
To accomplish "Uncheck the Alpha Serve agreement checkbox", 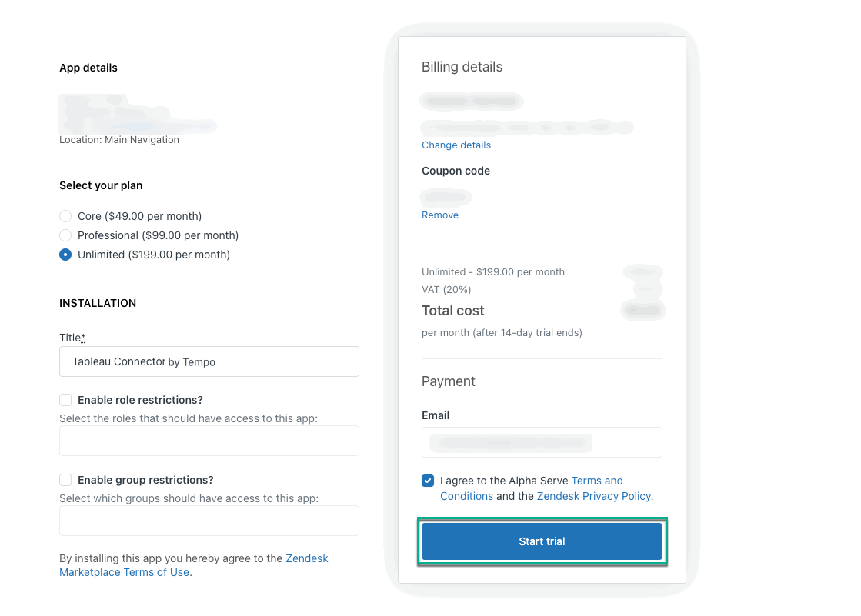I will (x=428, y=481).
